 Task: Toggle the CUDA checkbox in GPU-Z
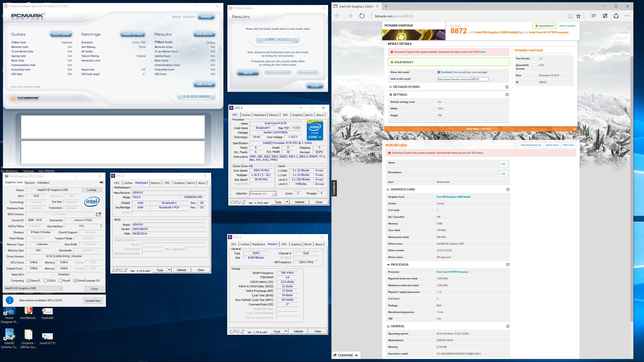(x=45, y=281)
